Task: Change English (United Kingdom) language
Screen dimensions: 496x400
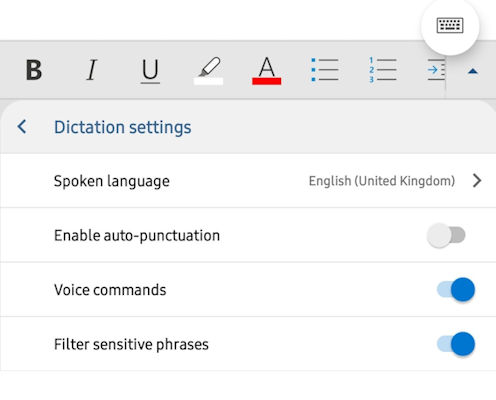Action: 382,181
